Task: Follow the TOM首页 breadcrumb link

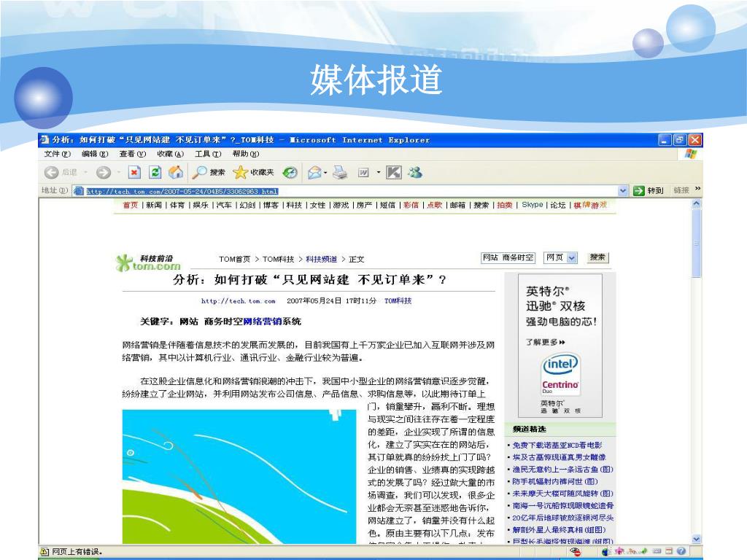Action: [234, 259]
